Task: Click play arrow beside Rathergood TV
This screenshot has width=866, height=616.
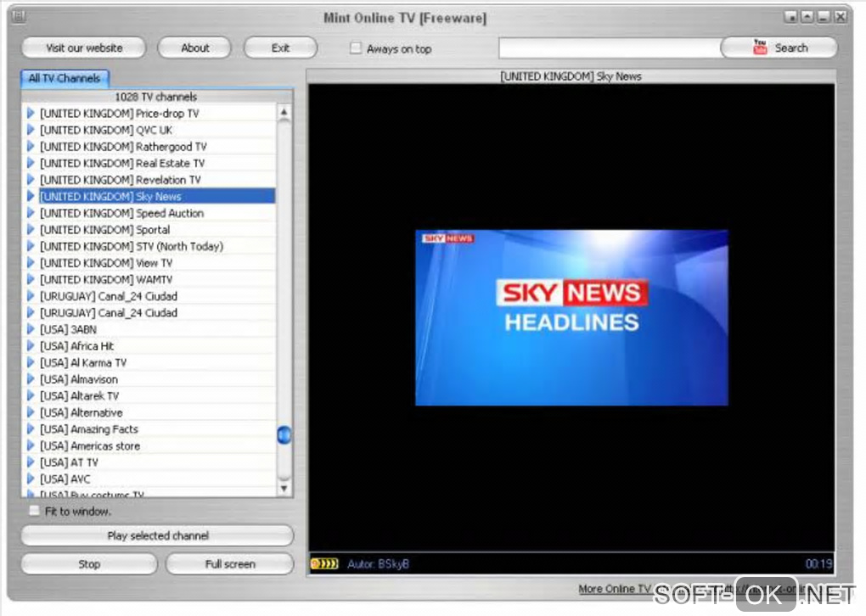Action: 31,146
